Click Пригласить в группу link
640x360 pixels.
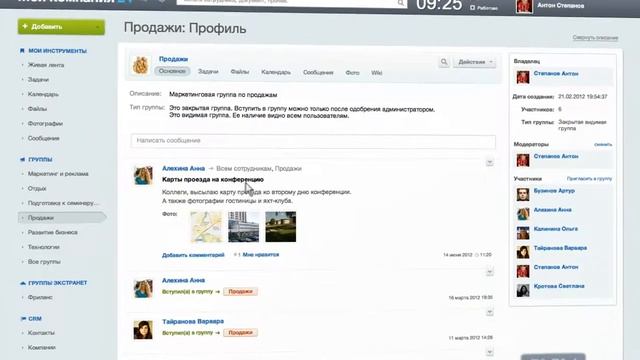[x=589, y=179]
